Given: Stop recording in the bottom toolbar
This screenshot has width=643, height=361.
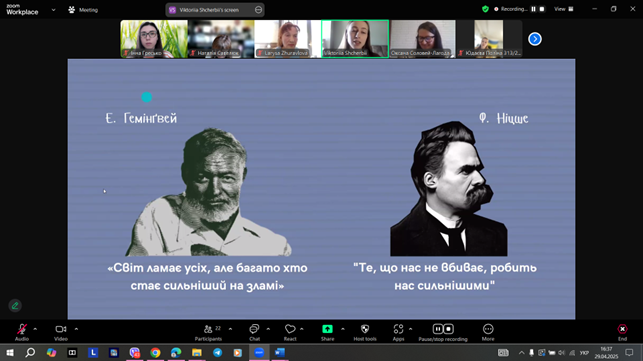Looking at the screenshot, I should [x=449, y=329].
